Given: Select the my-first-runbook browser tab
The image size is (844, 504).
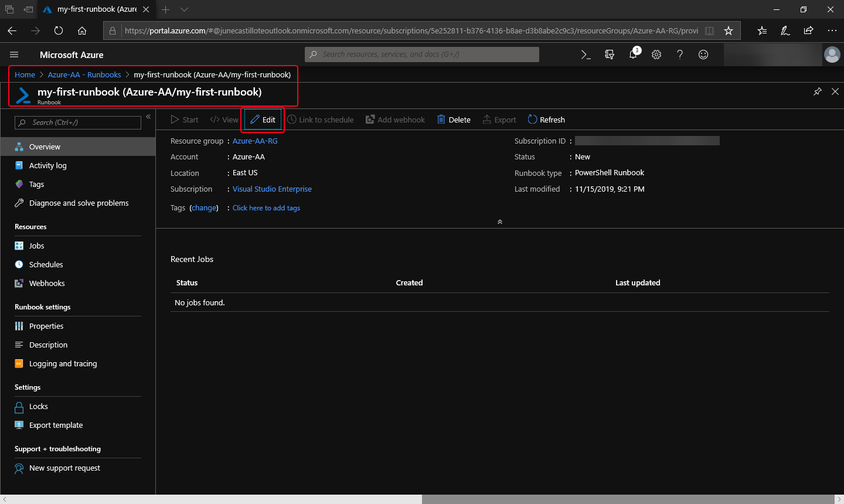Looking at the screenshot, I should [94, 9].
